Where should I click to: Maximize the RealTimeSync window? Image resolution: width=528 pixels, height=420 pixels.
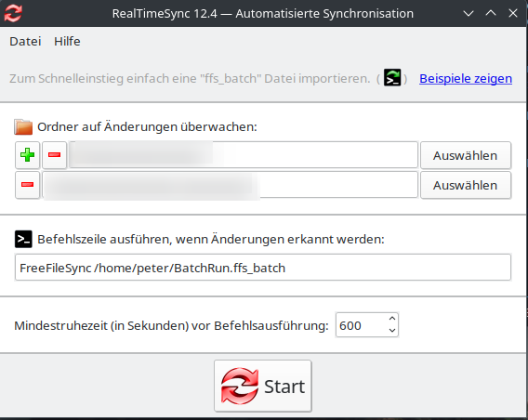(x=491, y=13)
